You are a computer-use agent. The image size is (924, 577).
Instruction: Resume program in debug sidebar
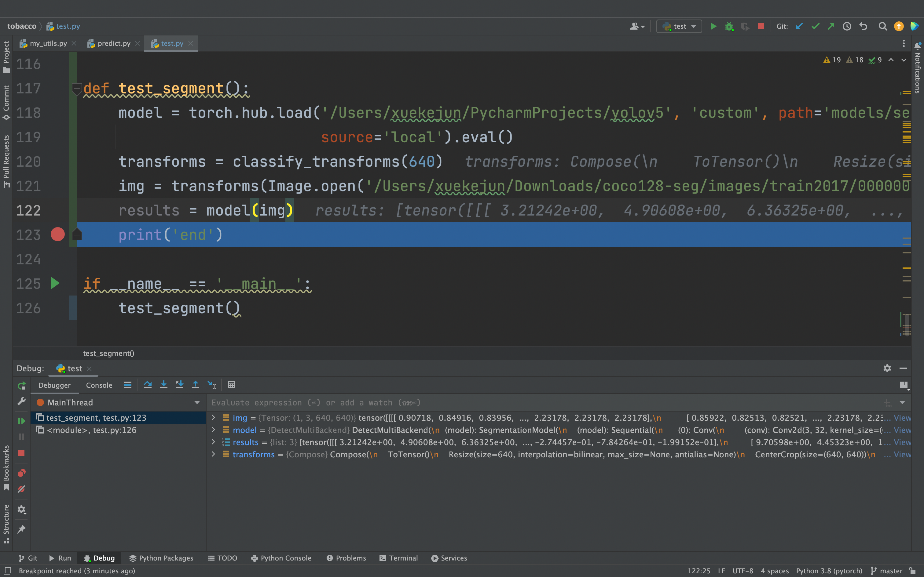[x=21, y=421]
